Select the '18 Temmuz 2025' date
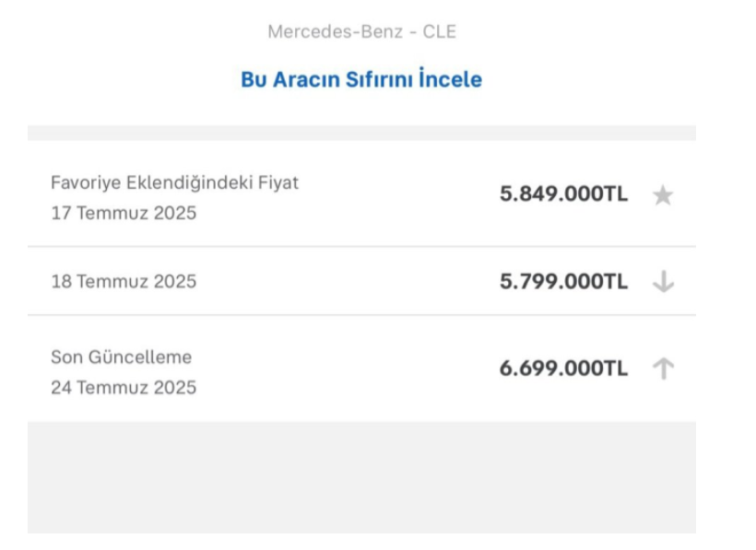This screenshot has height=550, width=756. point(124,281)
